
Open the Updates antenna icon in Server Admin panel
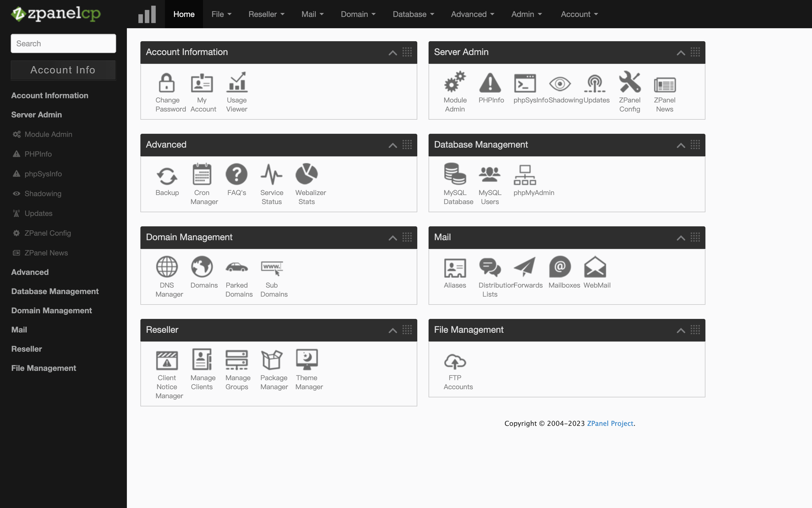pos(595,83)
